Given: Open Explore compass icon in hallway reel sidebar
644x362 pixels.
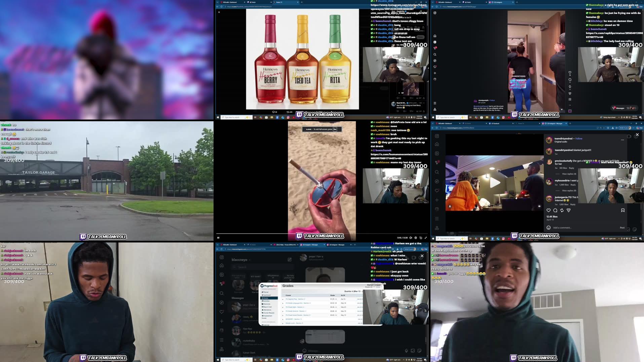Looking at the screenshot, I should coord(435,61).
